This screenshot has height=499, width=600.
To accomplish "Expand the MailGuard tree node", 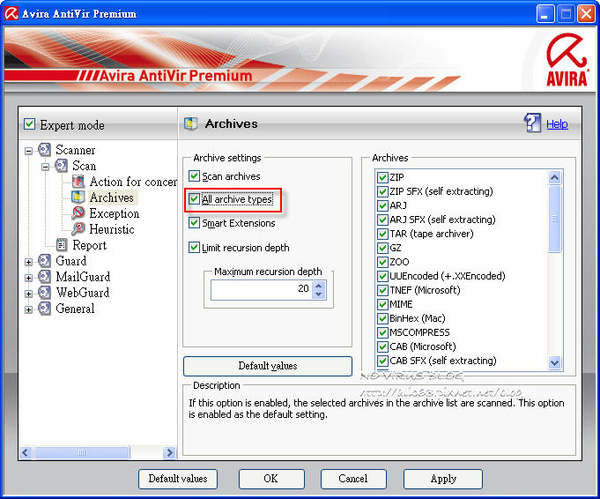I will [x=28, y=277].
